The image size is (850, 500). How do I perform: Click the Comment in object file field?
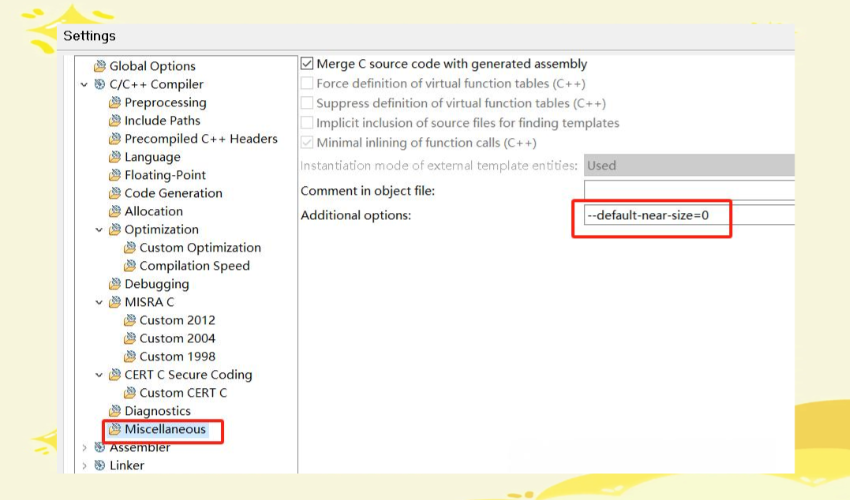[689, 190]
